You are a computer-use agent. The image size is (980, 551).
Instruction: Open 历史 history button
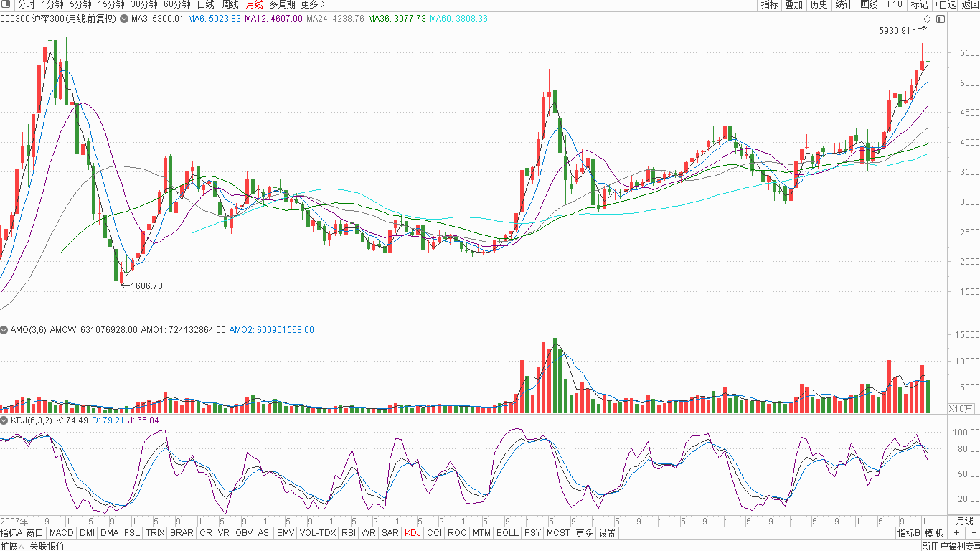[x=819, y=4]
